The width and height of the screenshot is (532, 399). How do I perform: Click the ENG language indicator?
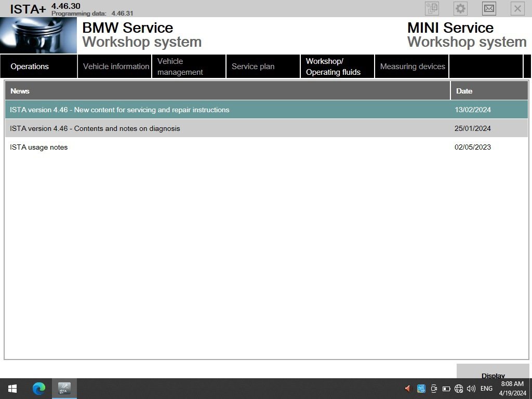click(486, 389)
